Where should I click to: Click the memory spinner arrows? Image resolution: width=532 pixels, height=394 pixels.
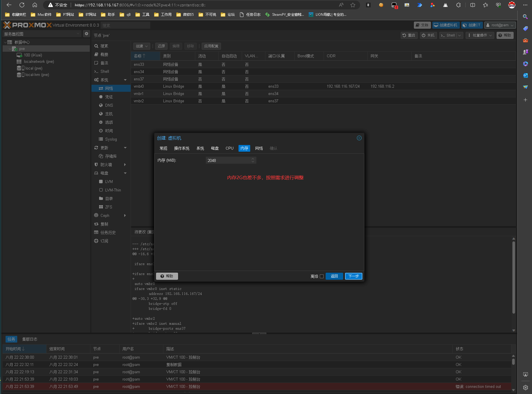(x=253, y=160)
